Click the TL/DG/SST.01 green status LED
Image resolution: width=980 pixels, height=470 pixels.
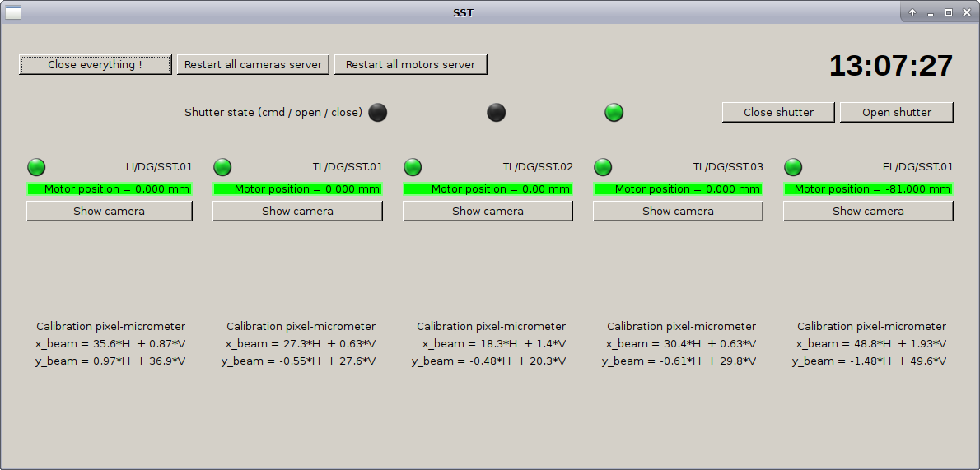point(222,167)
